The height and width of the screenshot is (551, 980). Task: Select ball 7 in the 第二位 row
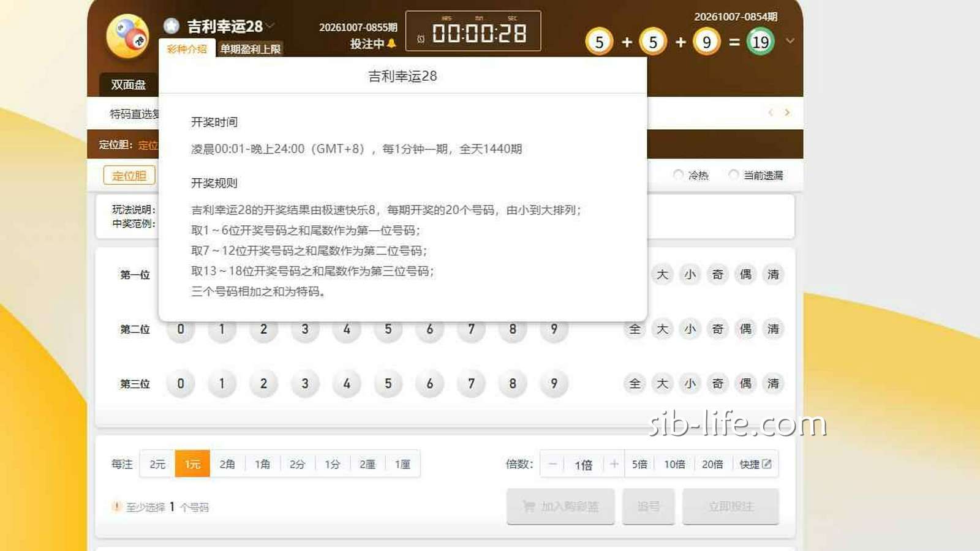[x=471, y=329]
